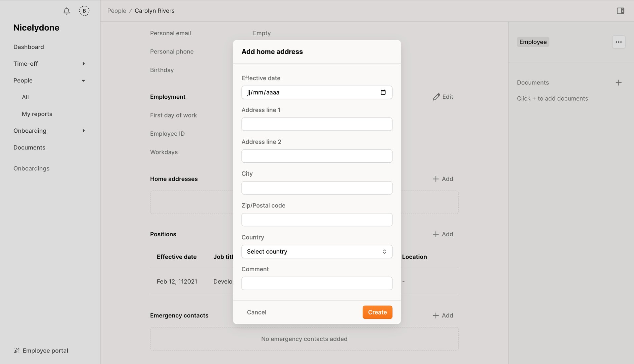Click the Edit pencil for Employment
The height and width of the screenshot is (364, 634).
tap(442, 97)
